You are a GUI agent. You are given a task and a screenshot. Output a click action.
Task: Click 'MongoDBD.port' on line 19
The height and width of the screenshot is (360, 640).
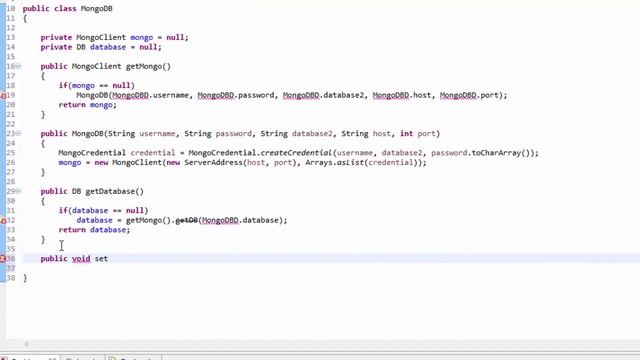[x=469, y=95]
